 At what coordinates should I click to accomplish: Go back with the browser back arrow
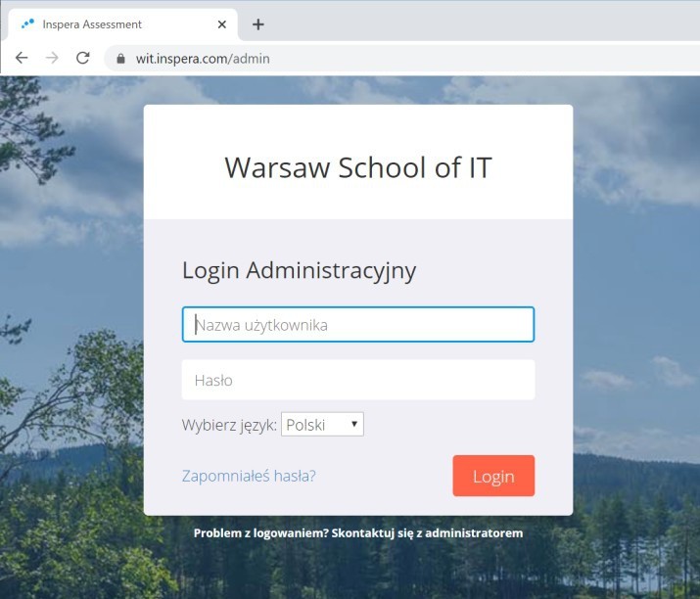coord(22,58)
